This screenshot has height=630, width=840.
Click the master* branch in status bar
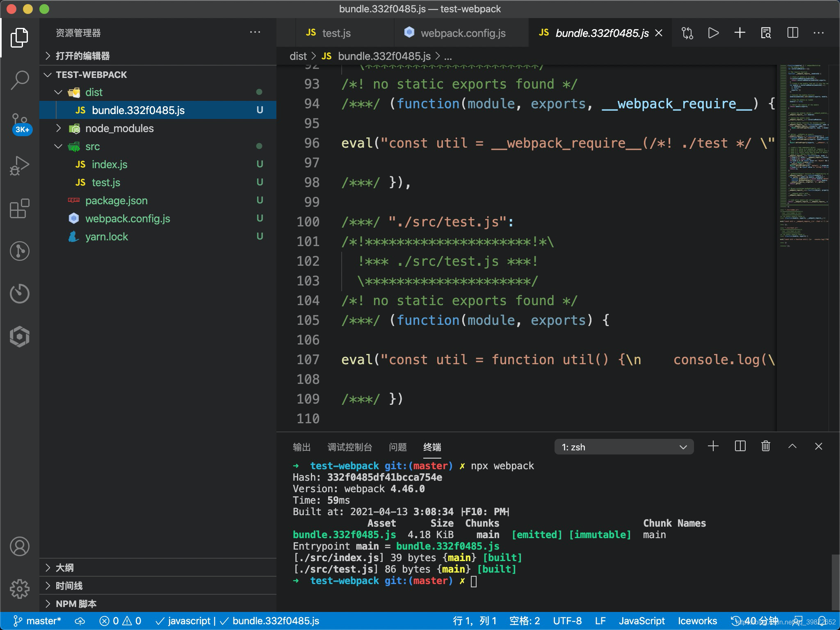point(37,621)
